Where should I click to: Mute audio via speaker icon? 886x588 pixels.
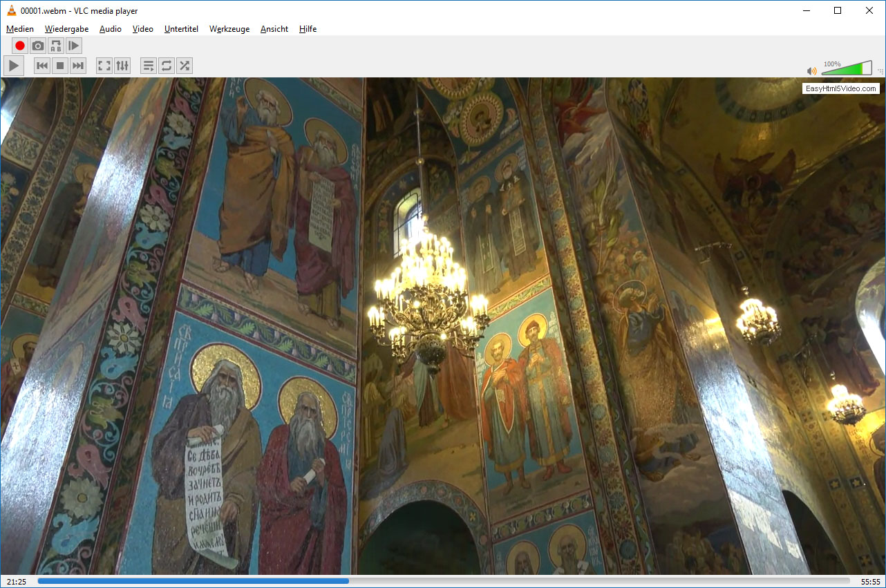(x=811, y=70)
